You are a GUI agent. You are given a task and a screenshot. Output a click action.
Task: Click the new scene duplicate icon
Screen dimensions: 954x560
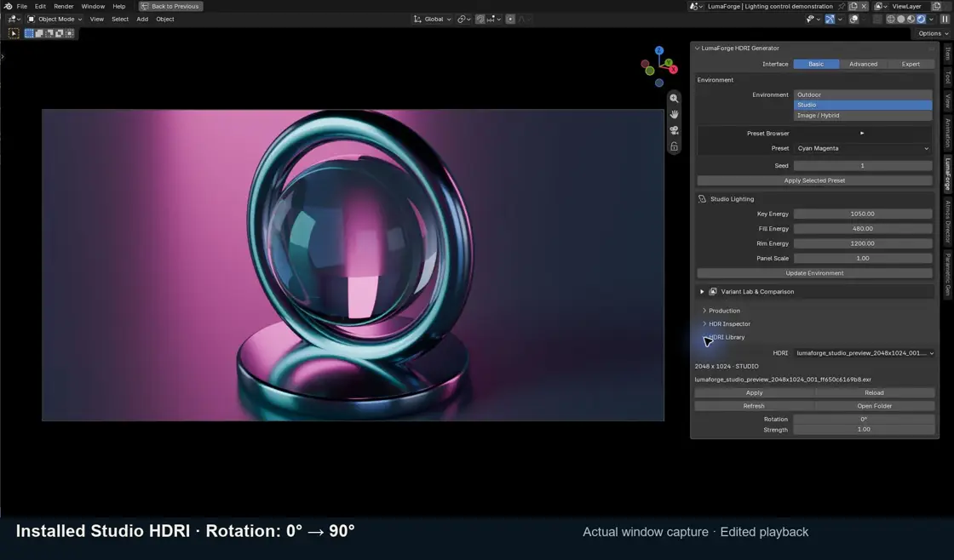(x=853, y=6)
